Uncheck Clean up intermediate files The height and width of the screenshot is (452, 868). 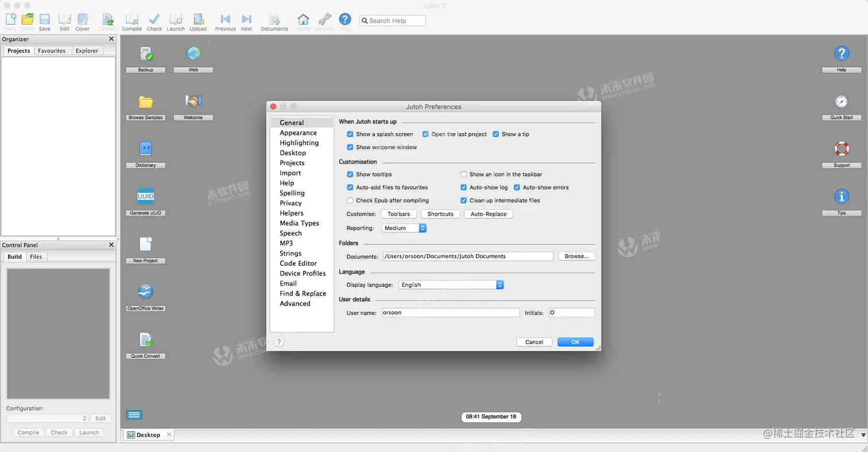click(x=464, y=201)
